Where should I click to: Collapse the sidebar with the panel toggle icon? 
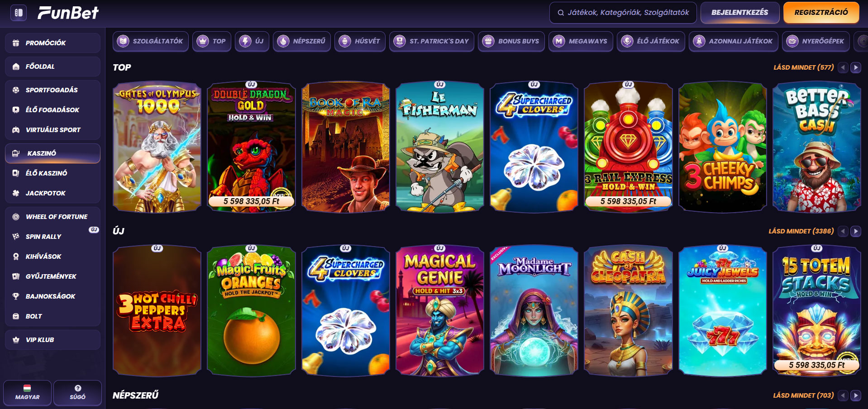(x=19, y=13)
